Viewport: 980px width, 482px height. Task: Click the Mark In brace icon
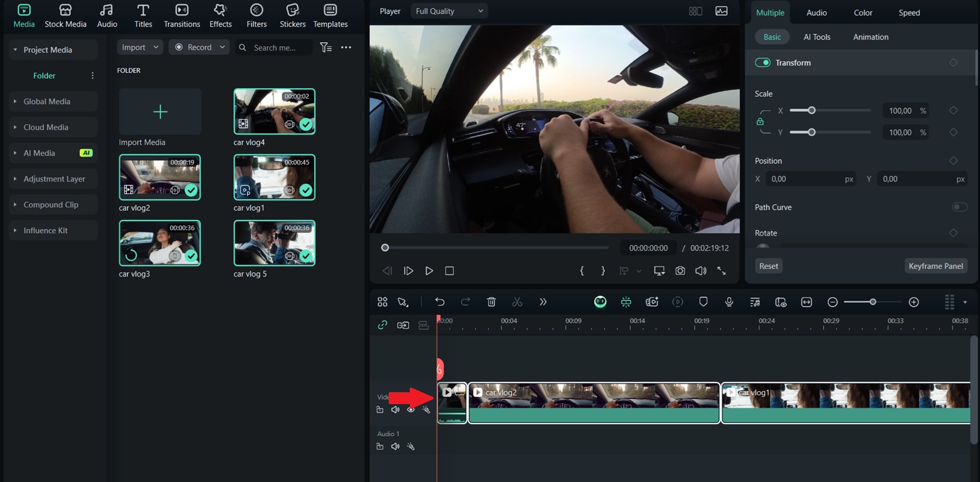[x=582, y=271]
